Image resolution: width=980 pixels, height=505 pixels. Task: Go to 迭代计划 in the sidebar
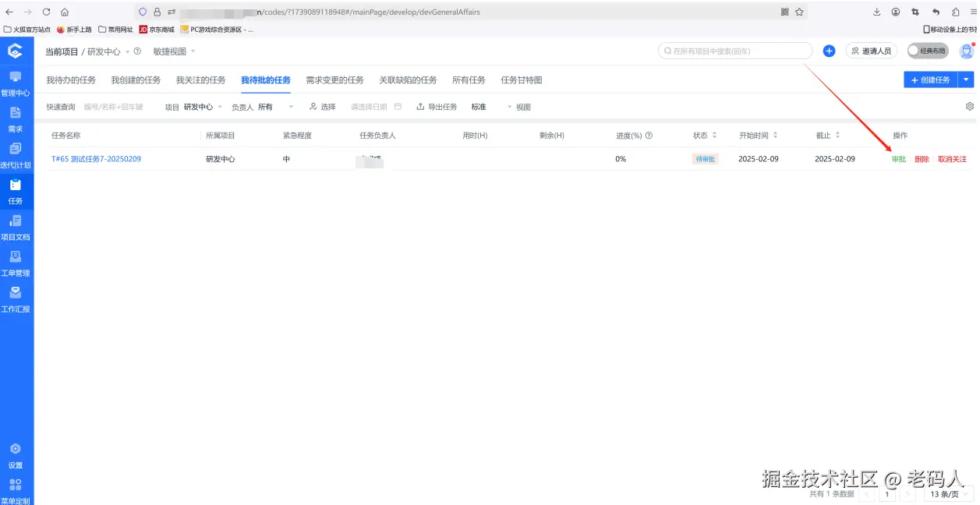pos(16,156)
